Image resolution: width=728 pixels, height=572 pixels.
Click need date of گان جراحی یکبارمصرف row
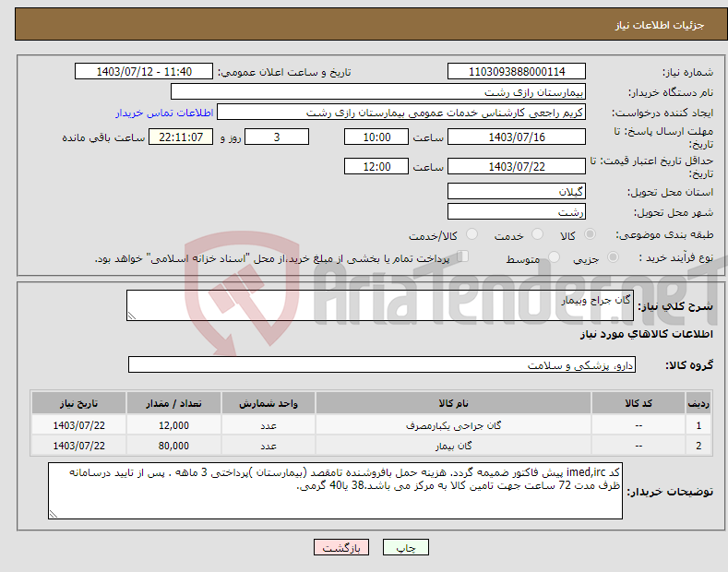coord(78,425)
